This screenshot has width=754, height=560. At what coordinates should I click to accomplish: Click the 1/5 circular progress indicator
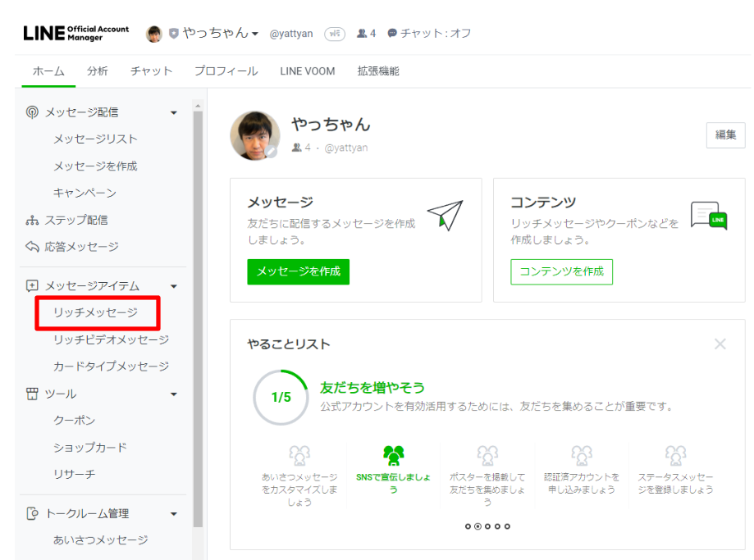pos(281,397)
